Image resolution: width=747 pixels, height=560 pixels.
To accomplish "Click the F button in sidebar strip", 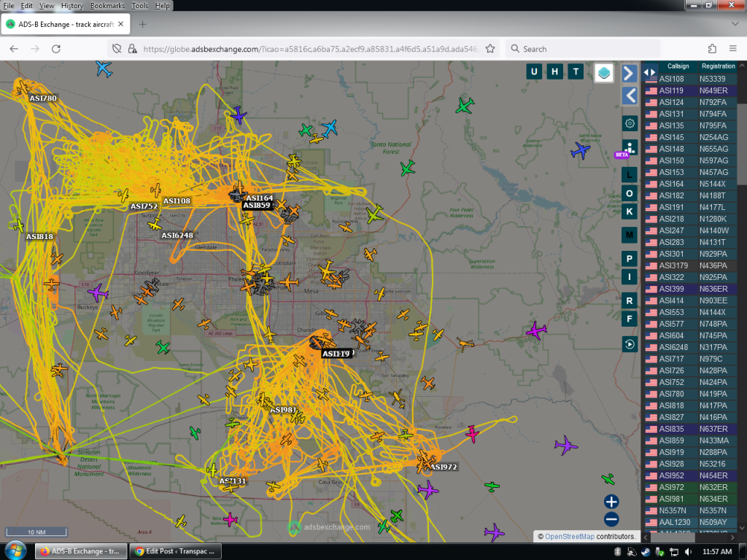I will pyautogui.click(x=630, y=319).
